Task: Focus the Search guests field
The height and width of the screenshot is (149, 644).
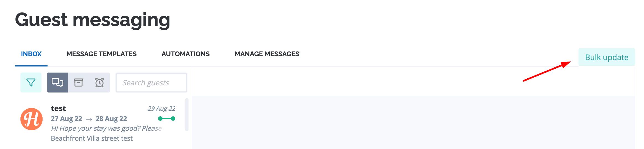Action: pyautogui.click(x=151, y=83)
